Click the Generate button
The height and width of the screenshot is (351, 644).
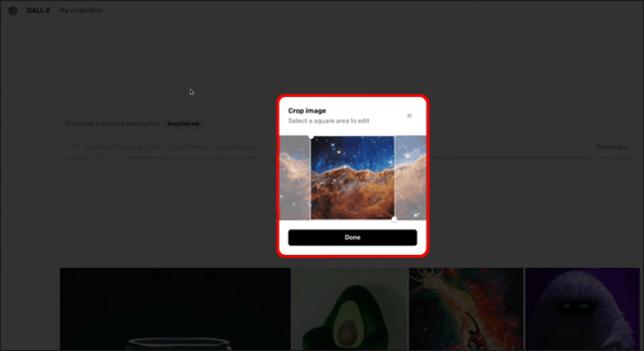(611, 147)
